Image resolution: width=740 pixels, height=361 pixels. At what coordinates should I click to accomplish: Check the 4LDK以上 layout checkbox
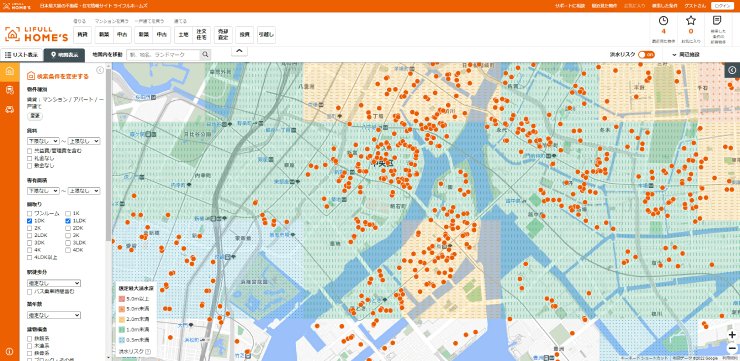coord(30,257)
